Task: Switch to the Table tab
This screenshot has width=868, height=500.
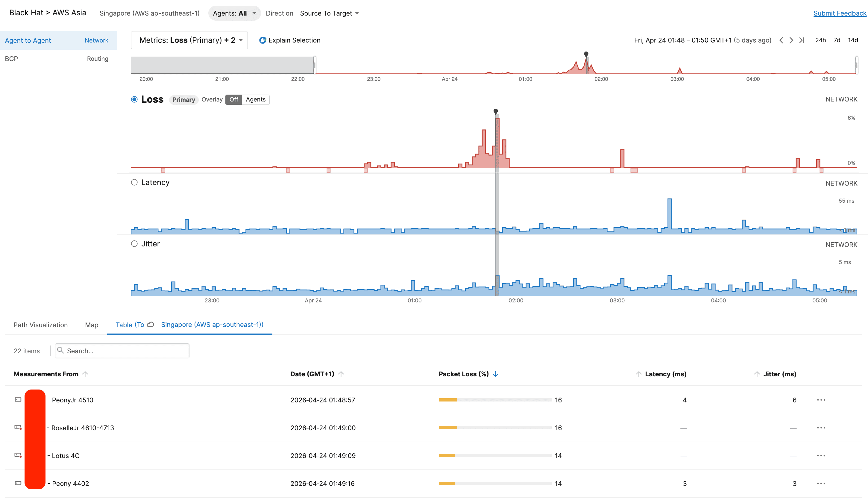Action: [189, 325]
